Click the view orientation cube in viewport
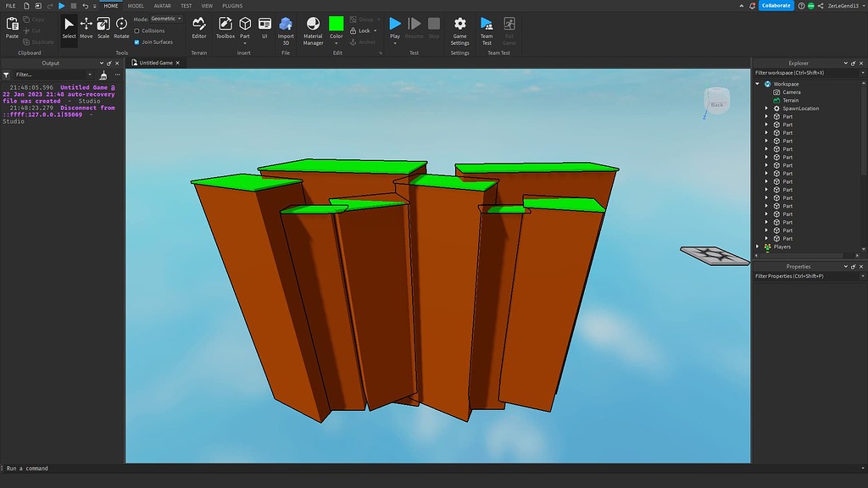The width and height of the screenshot is (868, 488). tap(716, 102)
